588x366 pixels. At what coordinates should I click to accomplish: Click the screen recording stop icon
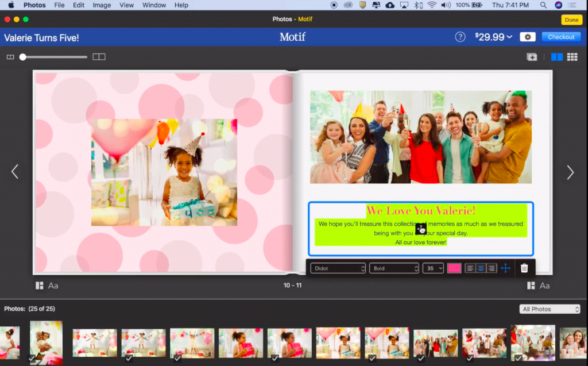point(334,5)
